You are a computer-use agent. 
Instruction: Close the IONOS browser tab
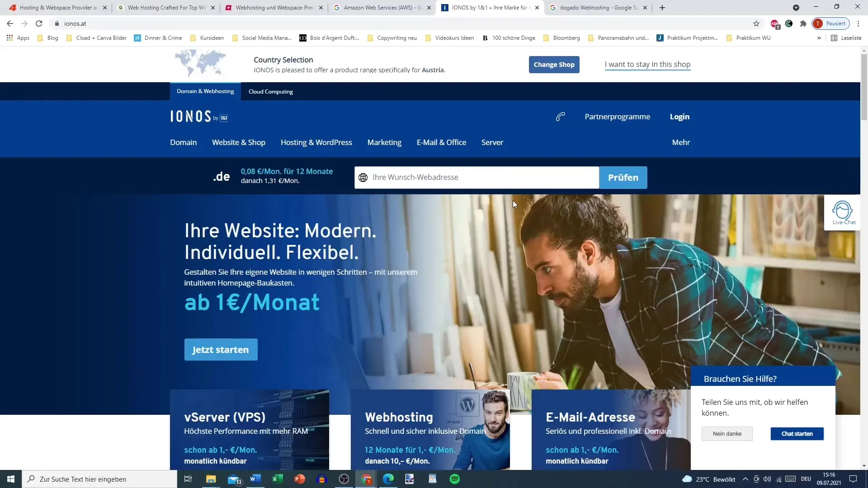pos(537,8)
